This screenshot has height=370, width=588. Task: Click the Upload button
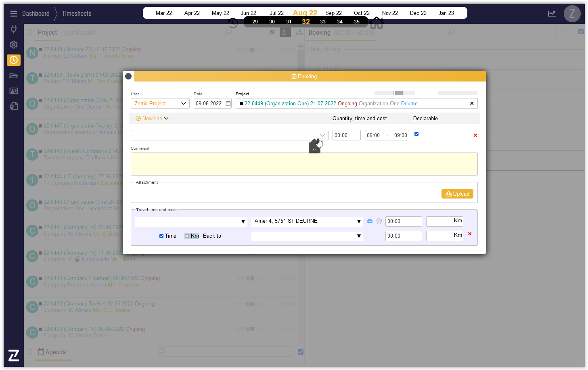point(457,194)
